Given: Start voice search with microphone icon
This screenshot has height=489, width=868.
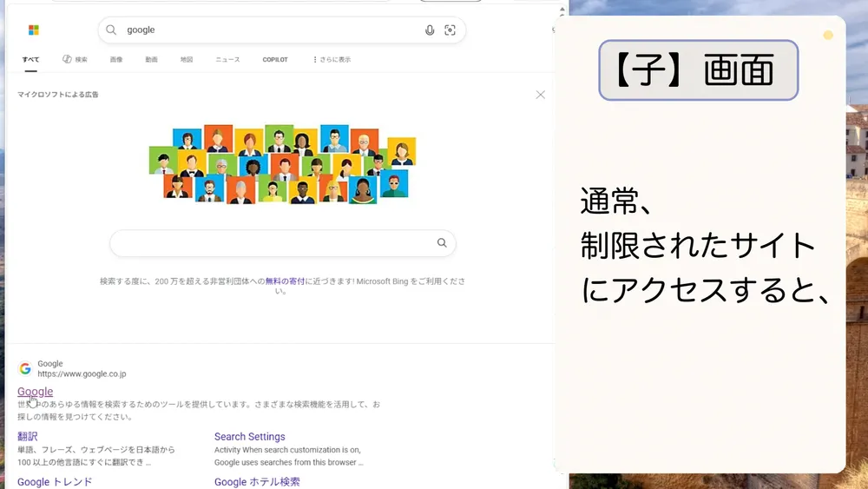Looking at the screenshot, I should (x=430, y=30).
